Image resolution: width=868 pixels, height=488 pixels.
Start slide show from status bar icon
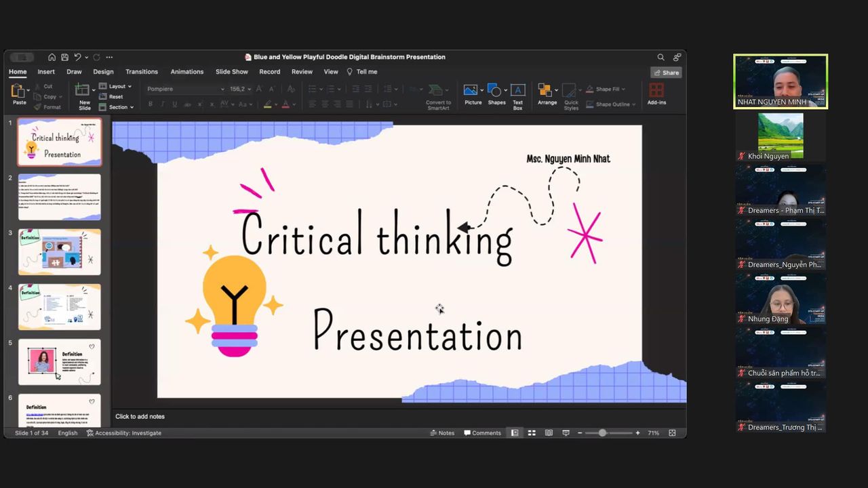(566, 433)
